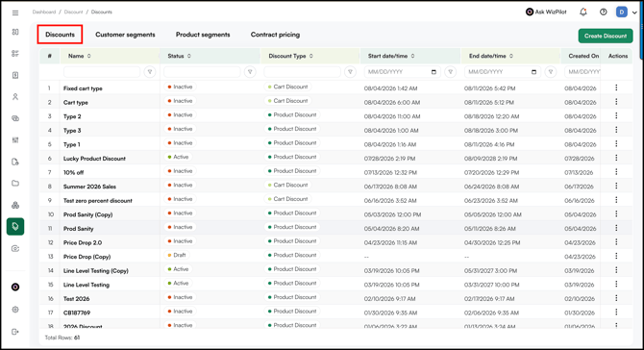Sort by Name column
Screen dimensions: 644x350
coord(89,56)
